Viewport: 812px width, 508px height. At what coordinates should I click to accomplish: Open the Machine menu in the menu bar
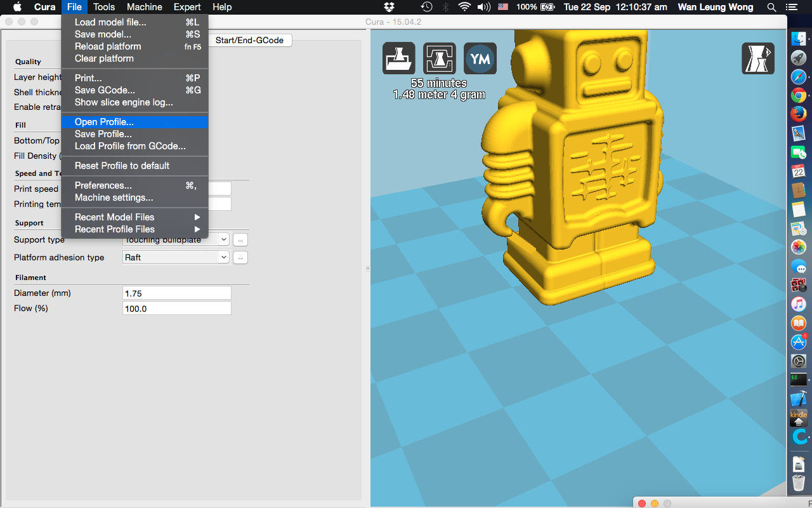tap(145, 7)
